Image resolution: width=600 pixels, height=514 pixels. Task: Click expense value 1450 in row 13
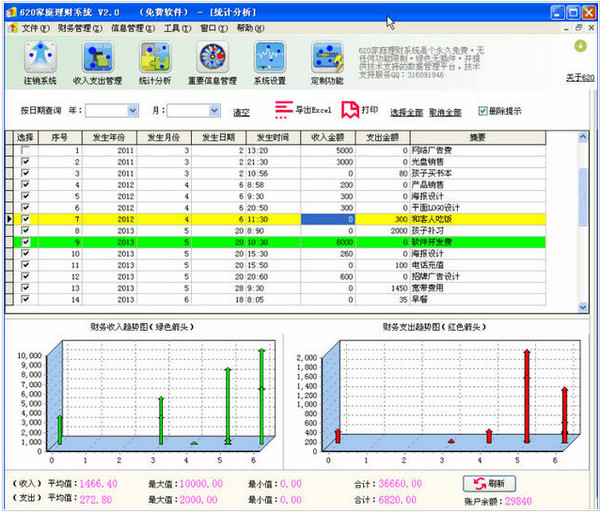(399, 288)
